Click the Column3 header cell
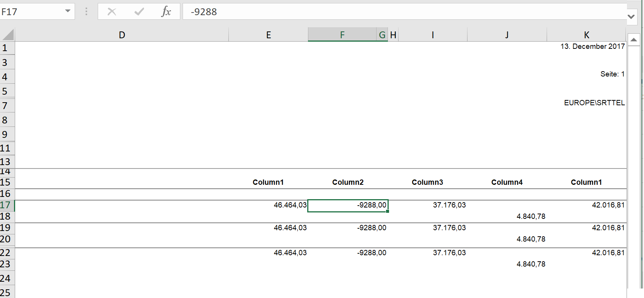This screenshot has height=298, width=644. pos(427,183)
